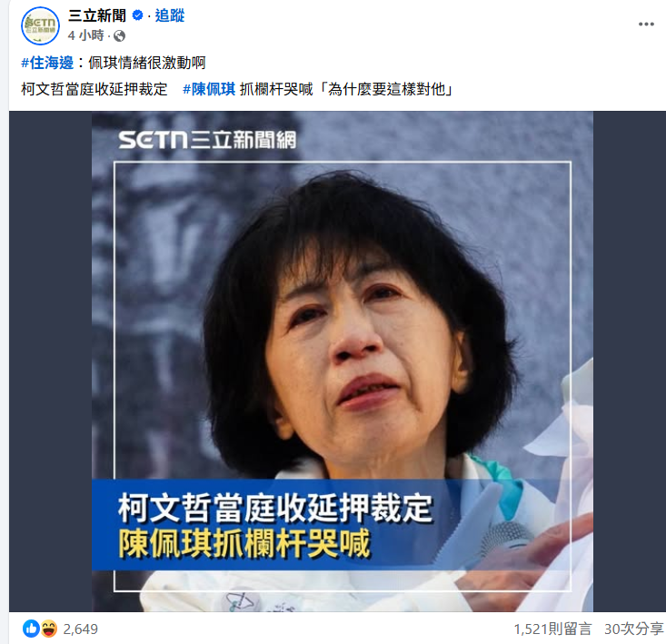Open the 三立新聞 page name link
Viewport: 666px width, 644px height.
click(x=97, y=15)
